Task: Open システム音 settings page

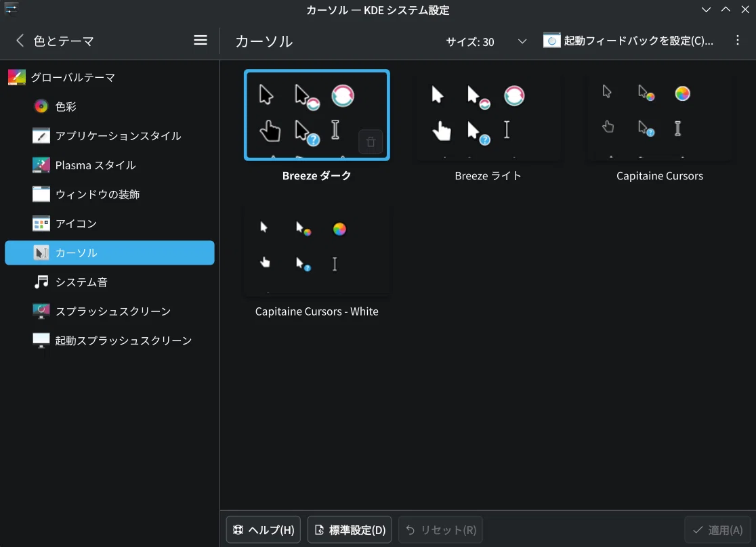Action: [x=110, y=282]
